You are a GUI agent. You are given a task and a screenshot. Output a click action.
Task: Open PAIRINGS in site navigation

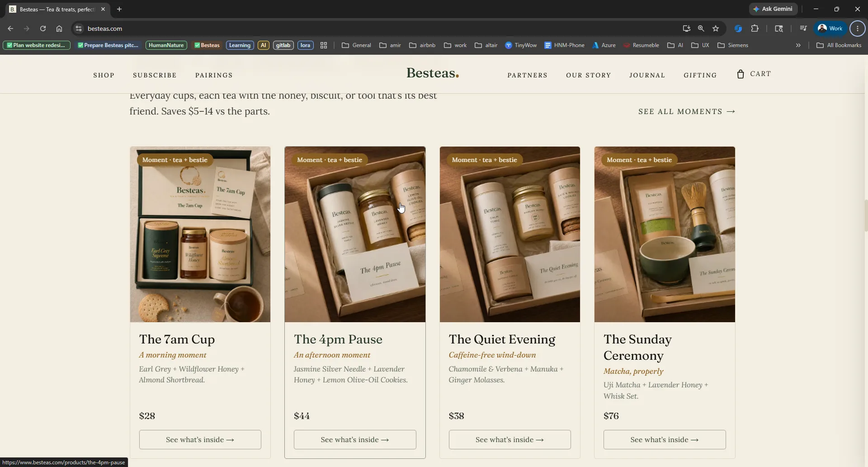pos(214,75)
